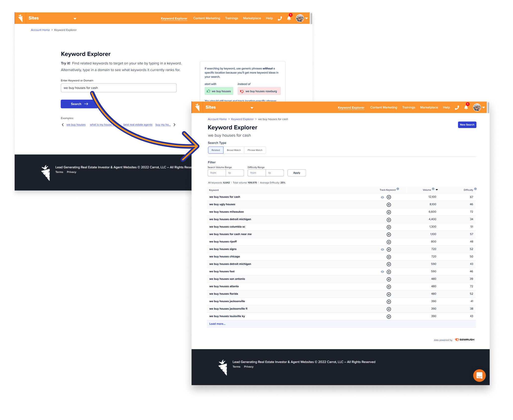Switch to Broad Match search type

pyautogui.click(x=234, y=150)
